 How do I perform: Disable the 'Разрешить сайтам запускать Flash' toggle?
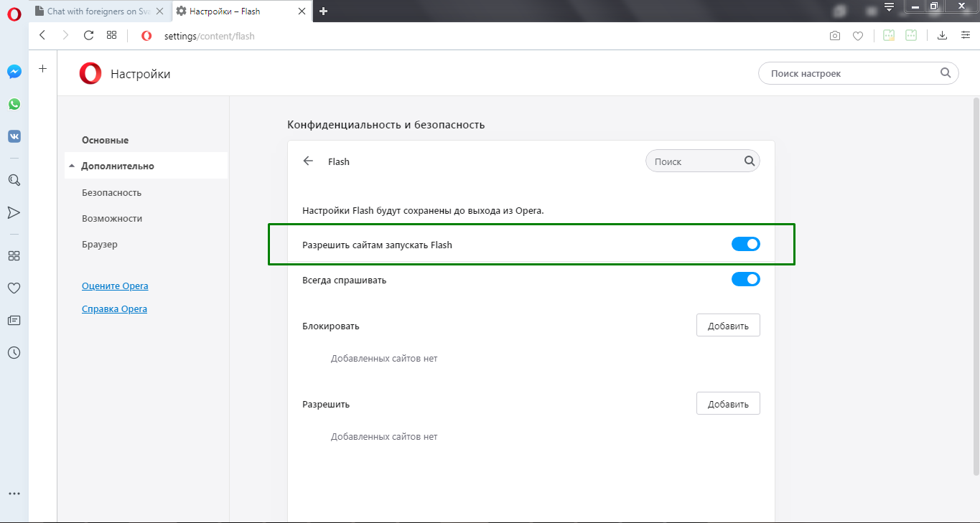(745, 245)
